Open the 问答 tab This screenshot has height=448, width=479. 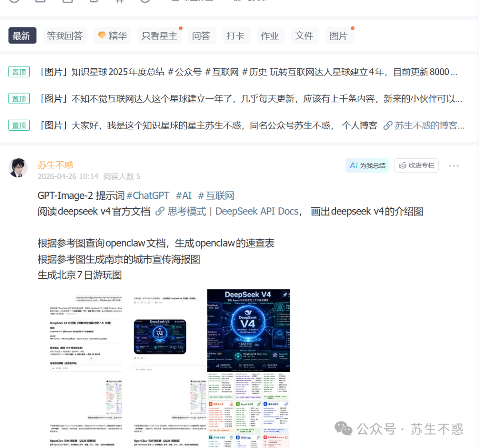click(201, 36)
